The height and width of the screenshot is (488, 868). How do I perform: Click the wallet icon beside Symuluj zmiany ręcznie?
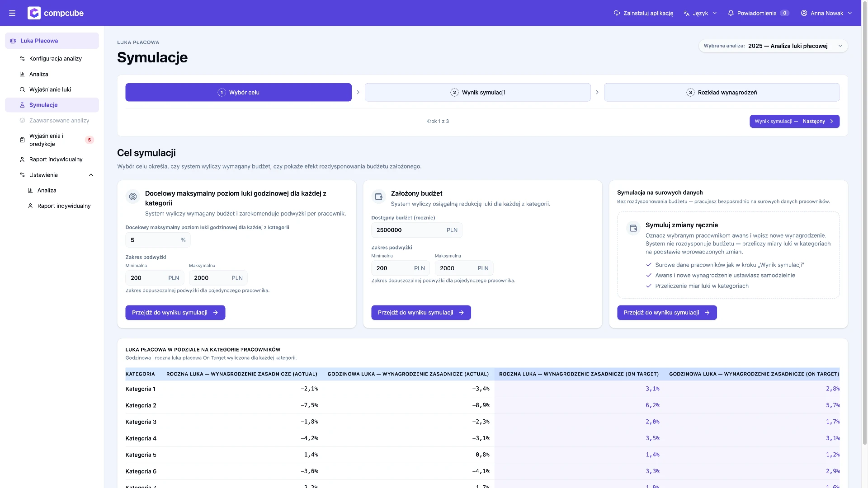633,228
